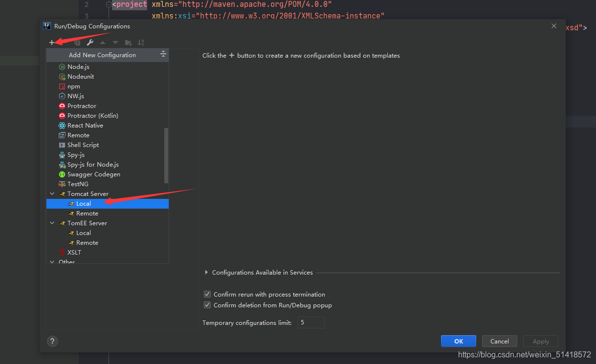Click the disabled Apply button
This screenshot has height=364, width=596.
coord(541,342)
